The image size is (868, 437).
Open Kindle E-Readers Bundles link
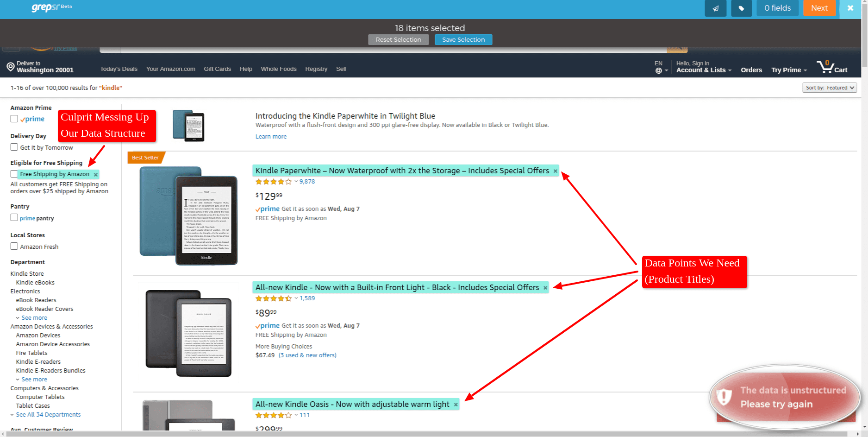(x=50, y=371)
